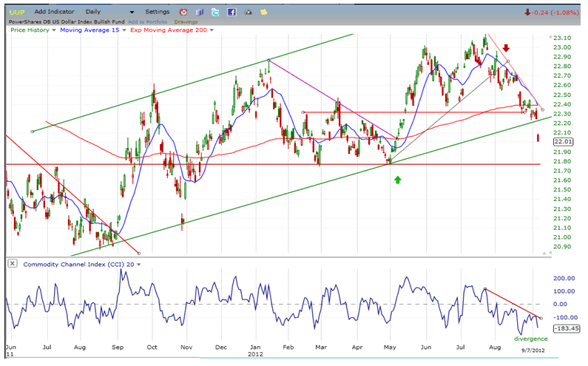Expand Commodity Channel Index settings arrow

click(x=138, y=264)
